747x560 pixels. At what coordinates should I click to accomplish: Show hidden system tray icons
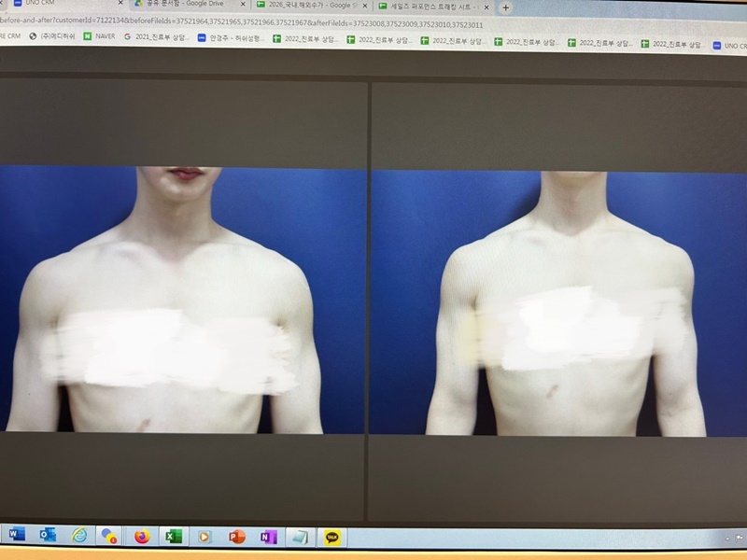pos(727,539)
